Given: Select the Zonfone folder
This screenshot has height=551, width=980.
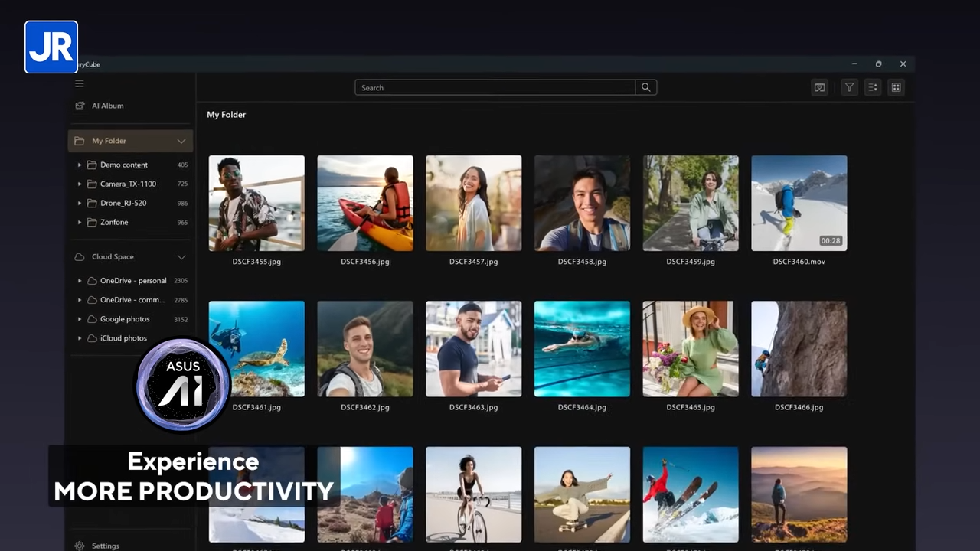Looking at the screenshot, I should click(114, 222).
